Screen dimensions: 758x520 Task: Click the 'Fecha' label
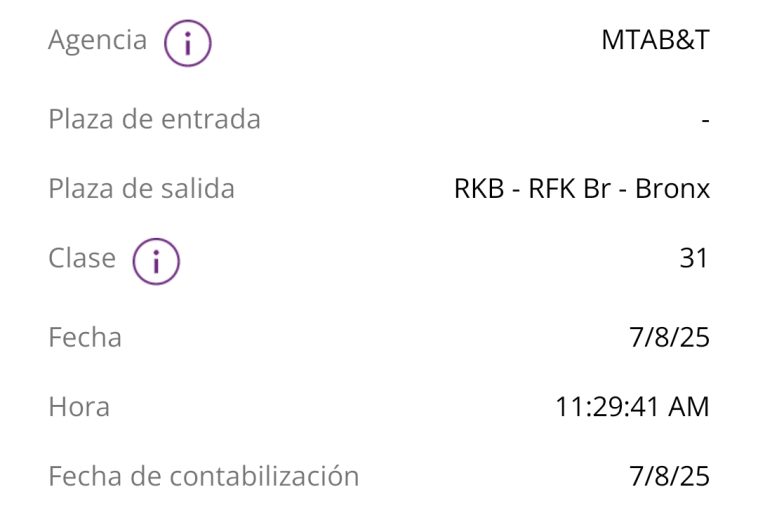(x=85, y=337)
